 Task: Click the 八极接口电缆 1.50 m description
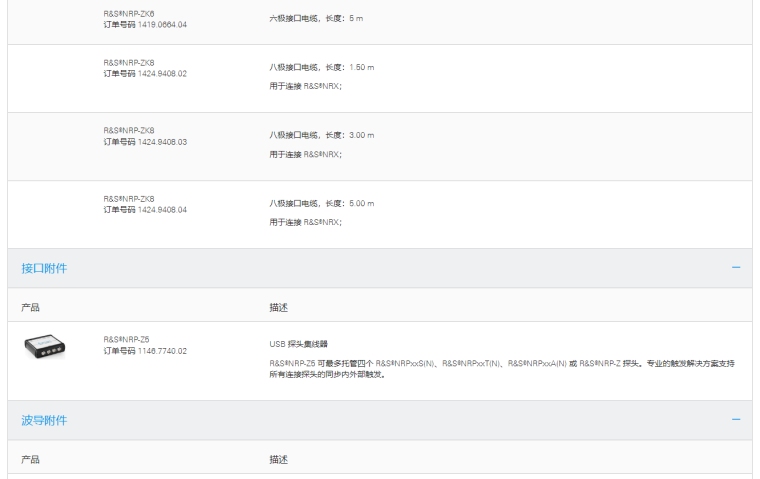pyautogui.click(x=321, y=67)
